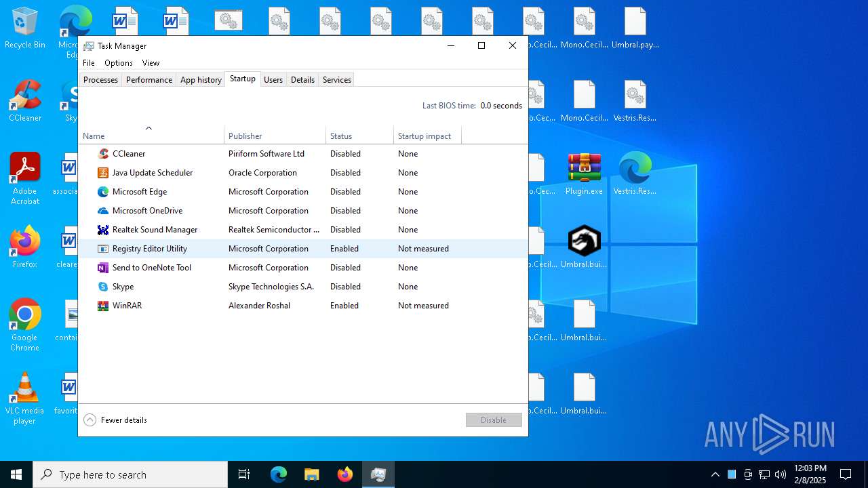Click Enabled status for WinRAR row
The image size is (868, 488).
pyautogui.click(x=344, y=306)
